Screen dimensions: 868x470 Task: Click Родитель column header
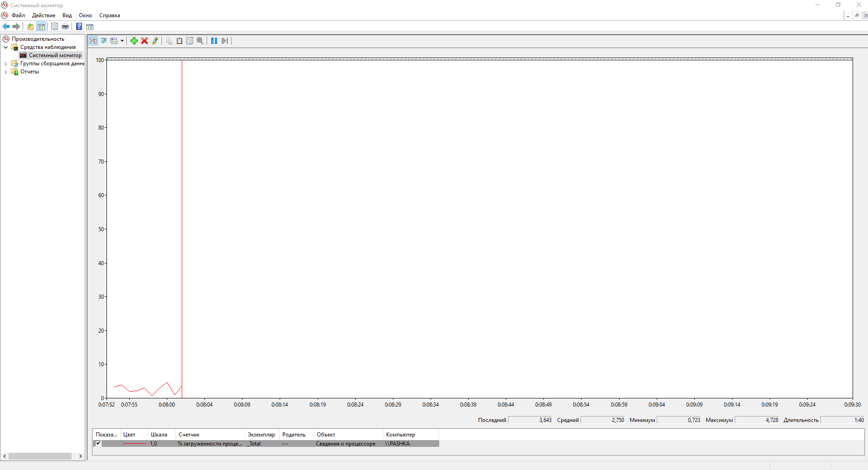pyautogui.click(x=296, y=435)
